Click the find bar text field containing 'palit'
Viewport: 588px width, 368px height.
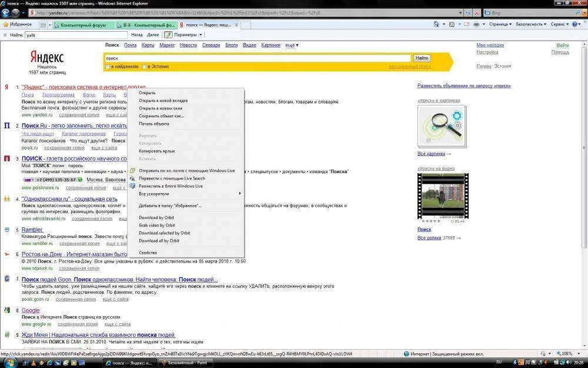pyautogui.click(x=76, y=35)
